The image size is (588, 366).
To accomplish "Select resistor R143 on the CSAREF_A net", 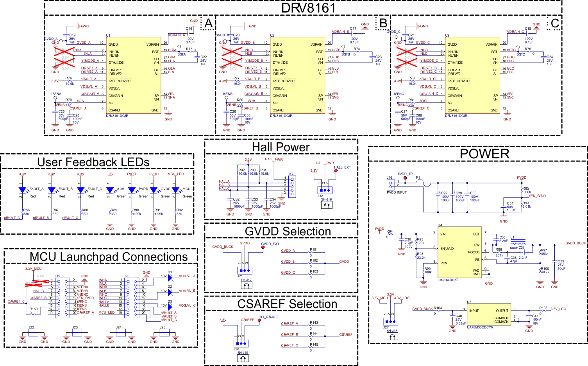I will [x=311, y=326].
